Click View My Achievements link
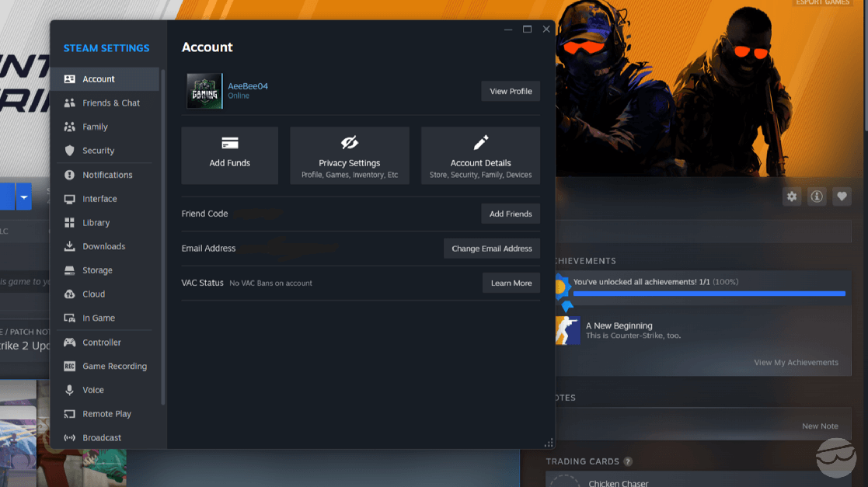 (796, 363)
